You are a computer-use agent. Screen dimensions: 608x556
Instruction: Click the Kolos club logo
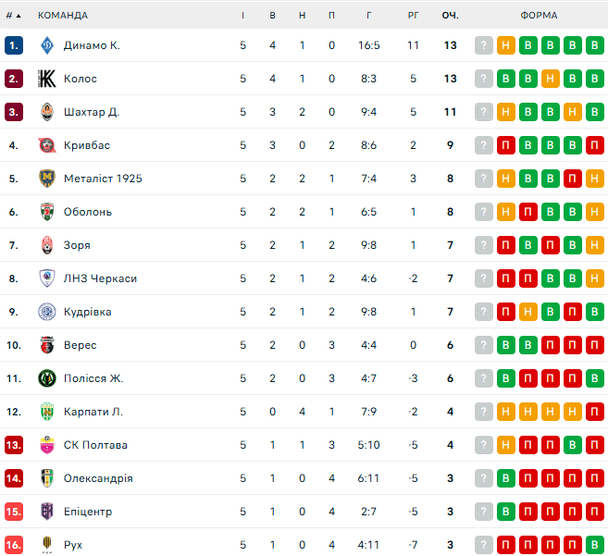tap(46, 79)
